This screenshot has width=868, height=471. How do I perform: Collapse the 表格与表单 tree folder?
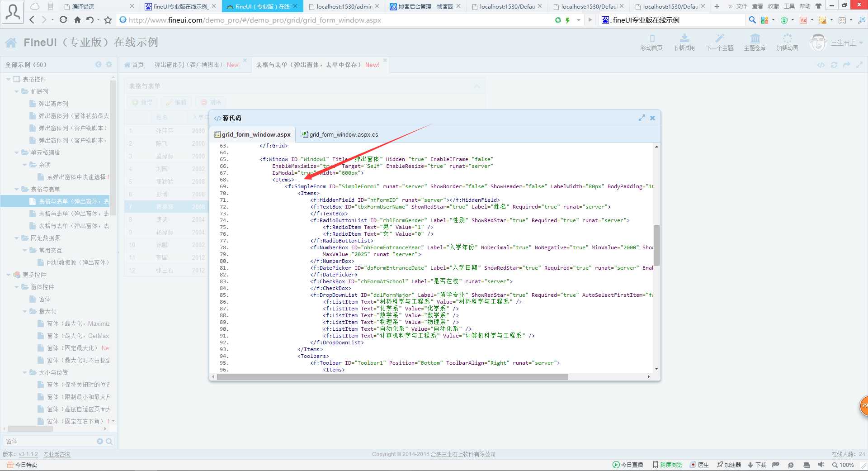pyautogui.click(x=17, y=189)
